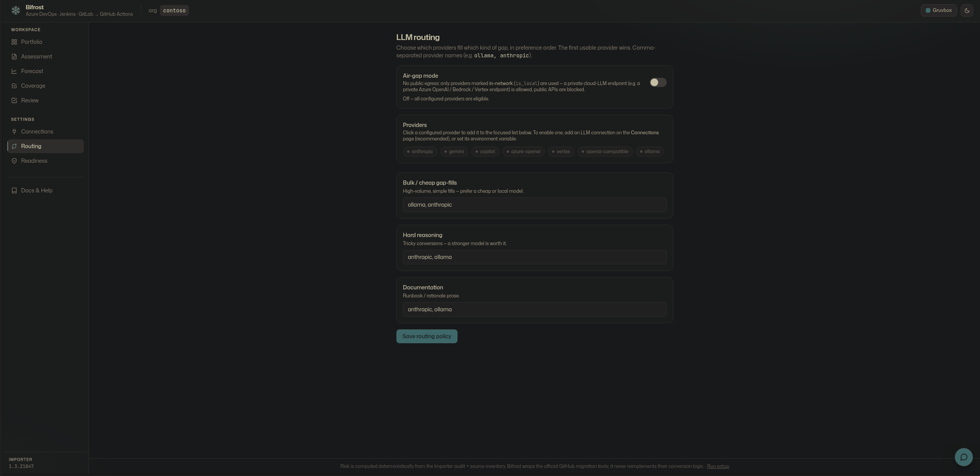This screenshot has width=980, height=476.
Task: Click the Providers card title
Action: pyautogui.click(x=414, y=125)
